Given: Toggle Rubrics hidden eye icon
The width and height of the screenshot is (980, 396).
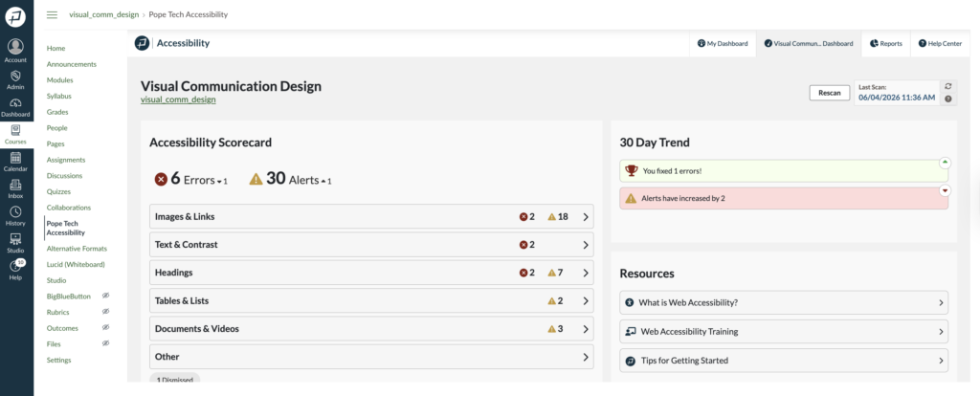Looking at the screenshot, I should (x=106, y=312).
